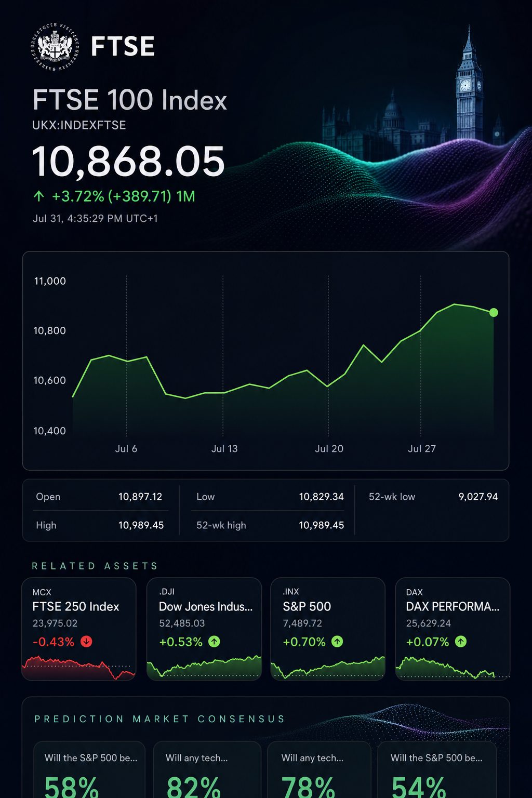532x798 pixels.
Task: Click the High value 10,989.45
Action: pos(141,525)
